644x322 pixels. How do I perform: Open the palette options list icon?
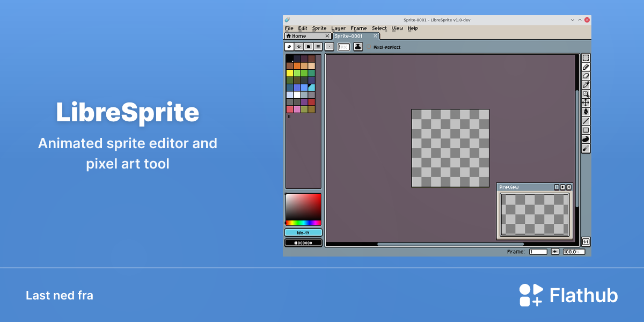tap(318, 47)
